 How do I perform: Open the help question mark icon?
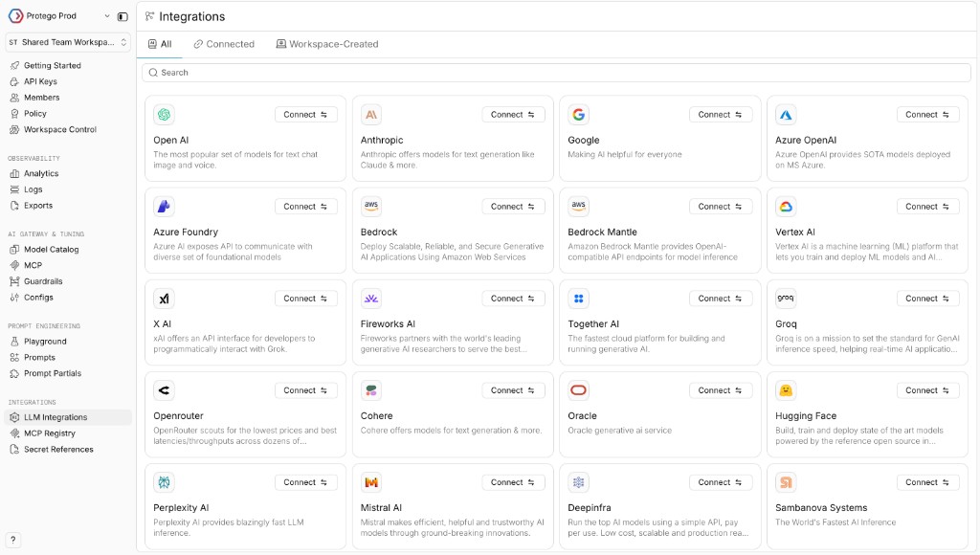click(x=12, y=540)
